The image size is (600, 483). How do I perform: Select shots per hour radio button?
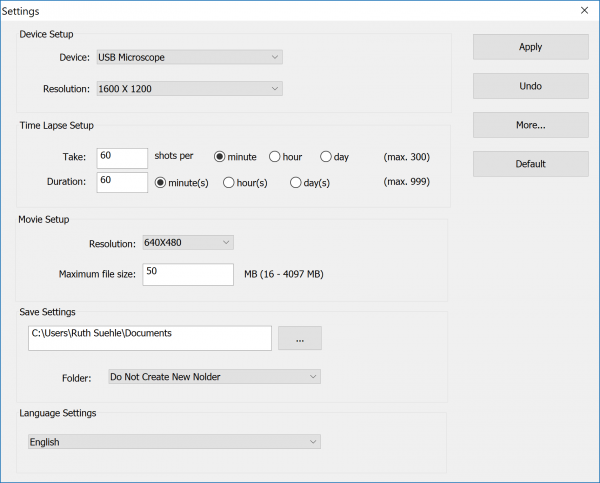[x=274, y=157]
